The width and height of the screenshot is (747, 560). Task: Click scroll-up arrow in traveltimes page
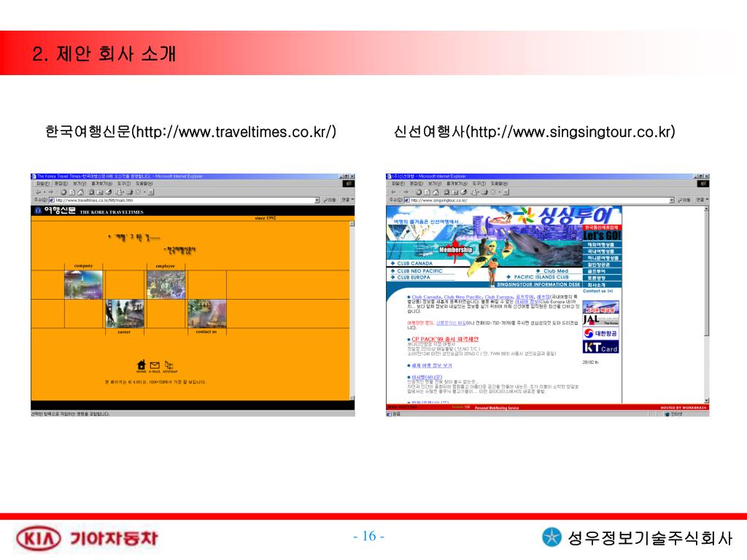[352, 223]
